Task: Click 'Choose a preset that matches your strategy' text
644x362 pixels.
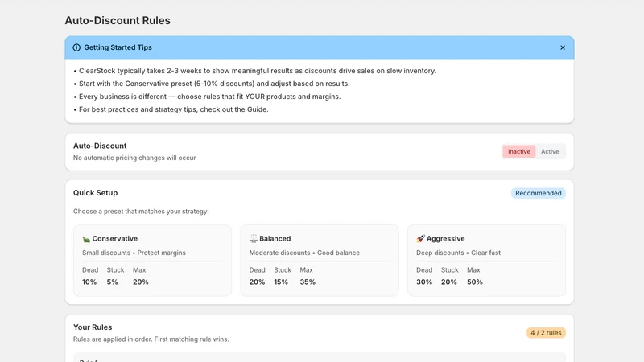Action: pos(141,212)
